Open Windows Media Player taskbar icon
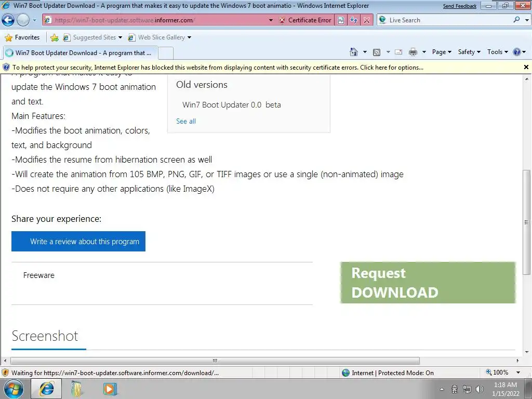The height and width of the screenshot is (399, 532). (x=110, y=389)
